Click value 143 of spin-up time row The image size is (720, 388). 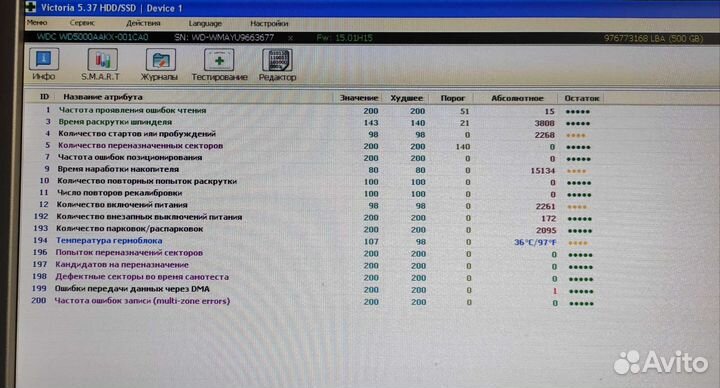pyautogui.click(x=371, y=123)
